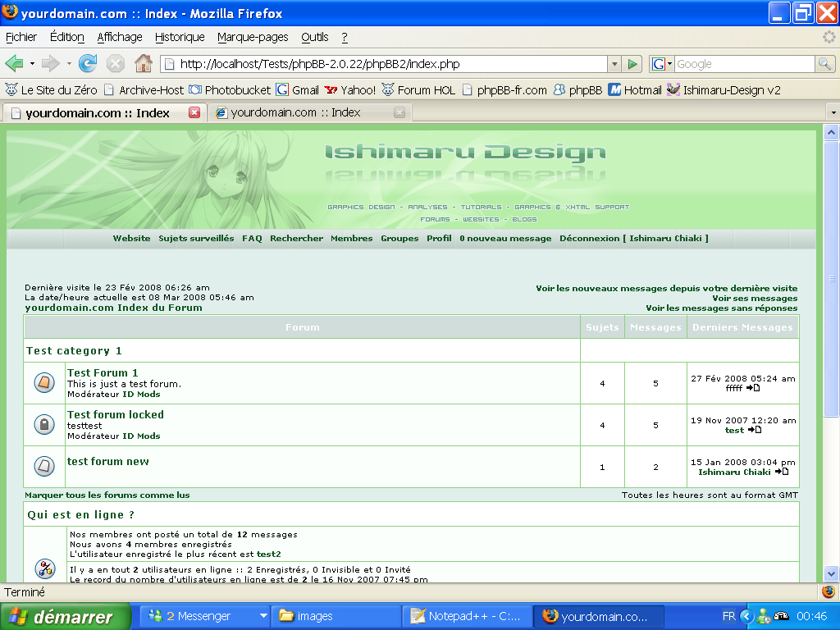Open the test forum new link

click(x=107, y=462)
